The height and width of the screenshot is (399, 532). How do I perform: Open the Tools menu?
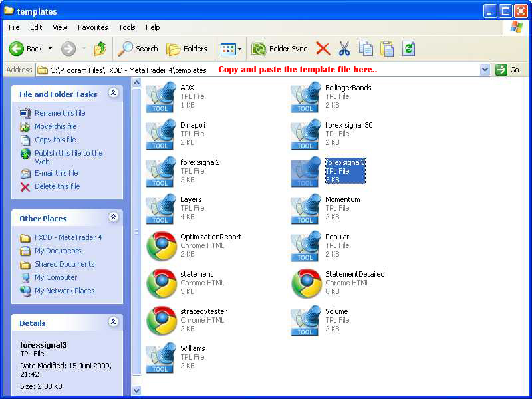pyautogui.click(x=126, y=27)
